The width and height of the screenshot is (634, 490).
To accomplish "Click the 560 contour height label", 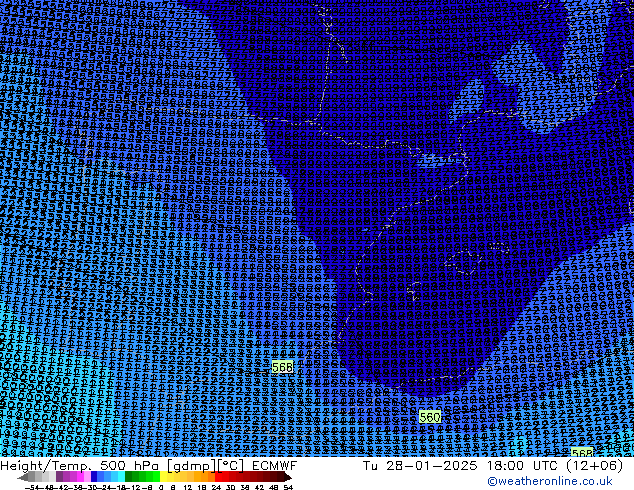I will click(430, 417).
